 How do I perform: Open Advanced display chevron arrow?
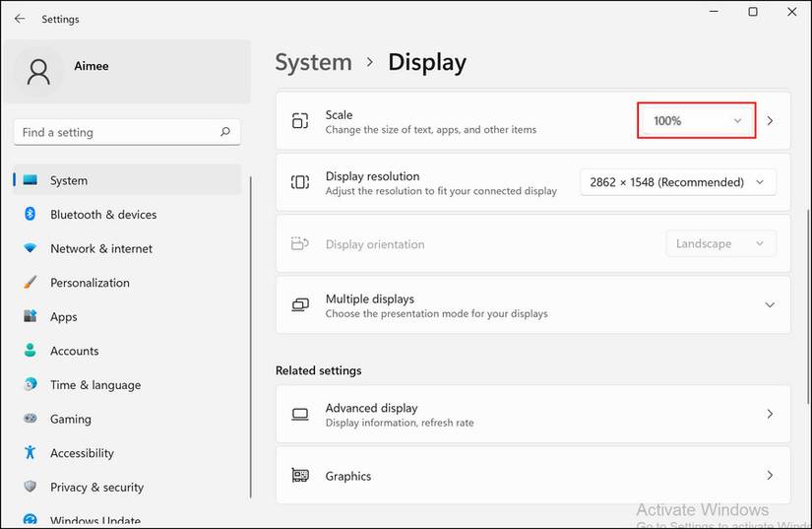770,414
